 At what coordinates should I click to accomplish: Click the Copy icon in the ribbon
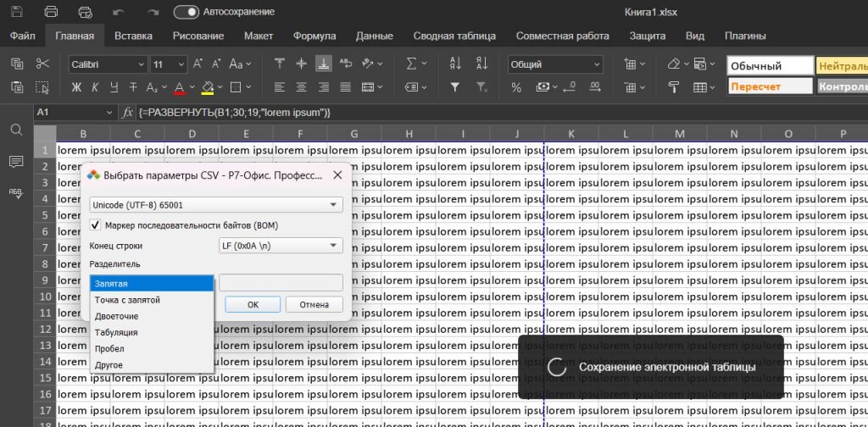click(17, 64)
